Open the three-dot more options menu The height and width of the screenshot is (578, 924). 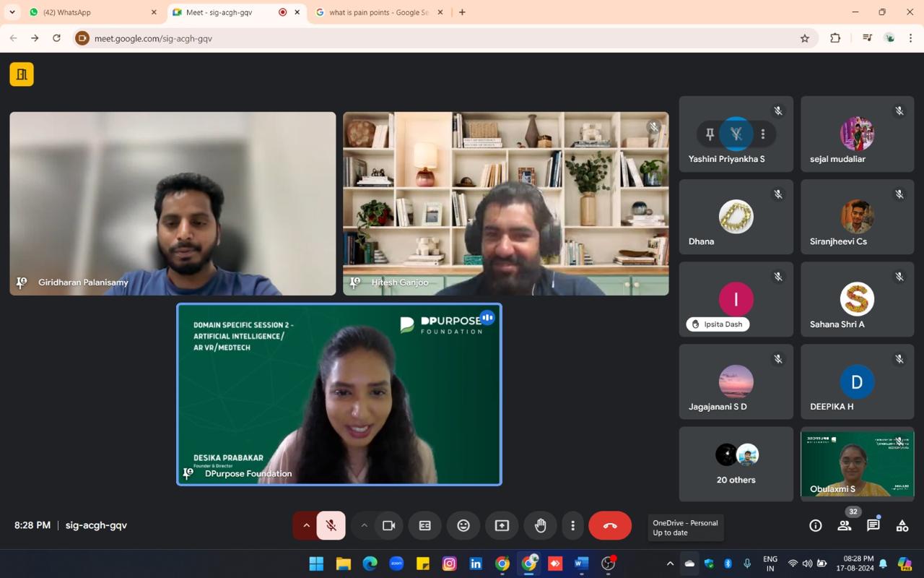click(572, 526)
